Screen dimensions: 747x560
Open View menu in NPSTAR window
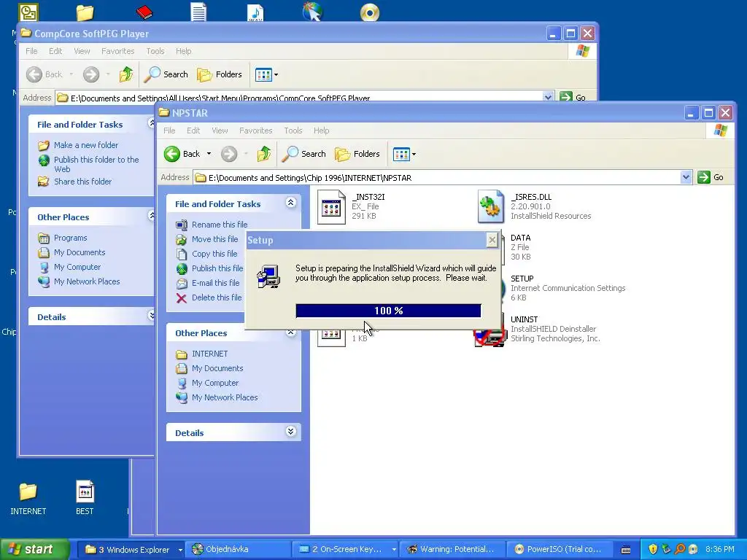(x=220, y=131)
